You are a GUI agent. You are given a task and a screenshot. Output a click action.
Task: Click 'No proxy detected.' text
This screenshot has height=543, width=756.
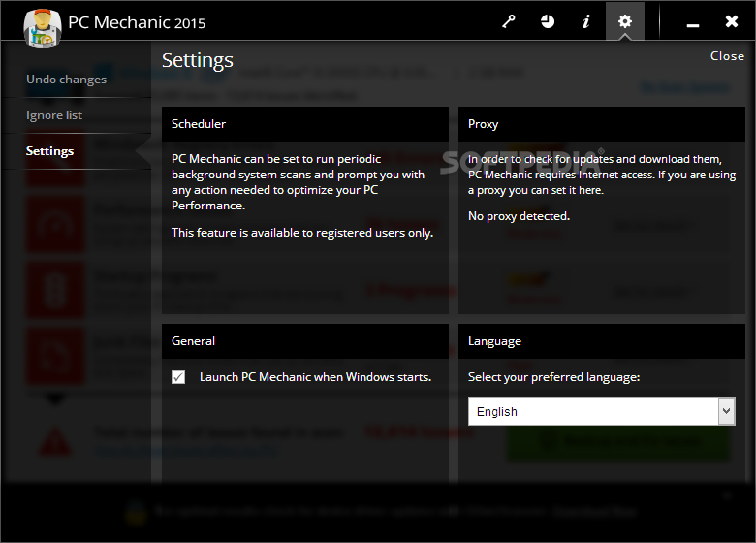pyautogui.click(x=519, y=216)
